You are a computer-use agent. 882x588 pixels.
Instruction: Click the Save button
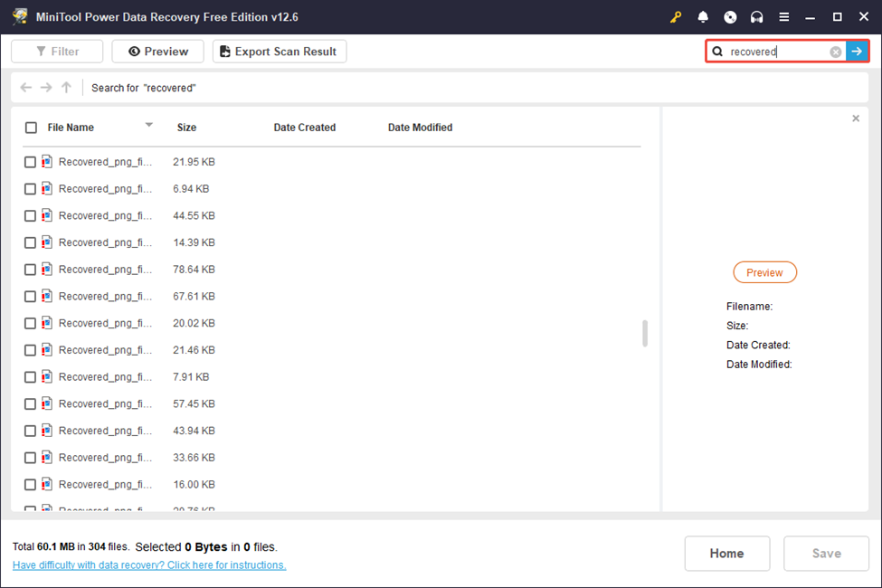pos(826,554)
